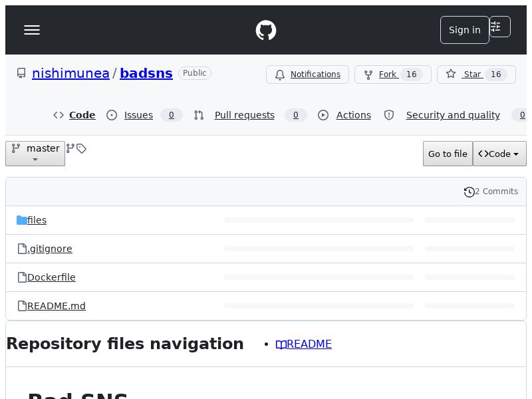Open the README.md file

(x=57, y=306)
